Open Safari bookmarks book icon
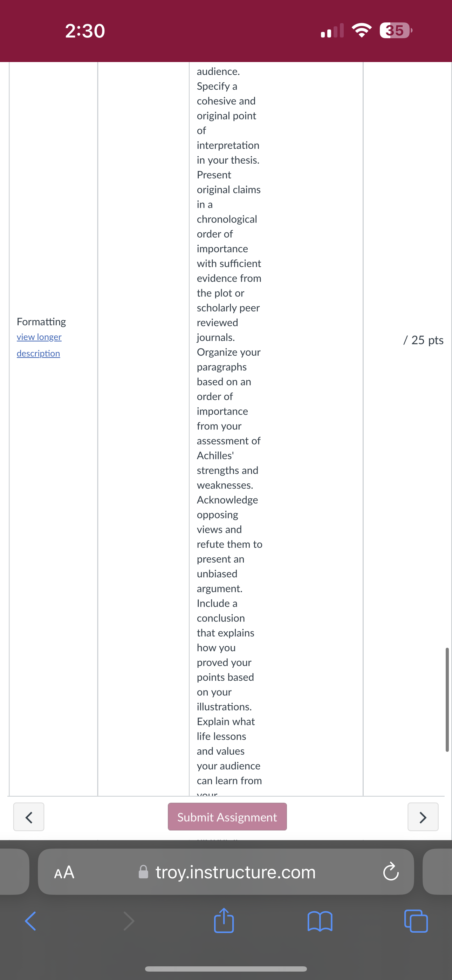Screen dimensions: 452x980 [320, 921]
